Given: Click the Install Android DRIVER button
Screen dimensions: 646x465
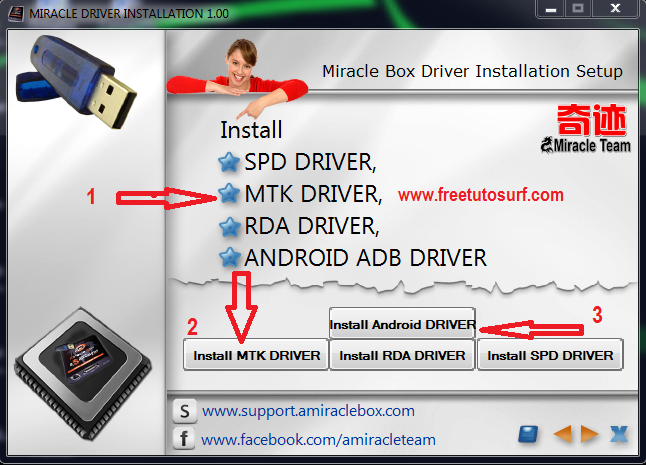Looking at the screenshot, I should pos(402,323).
